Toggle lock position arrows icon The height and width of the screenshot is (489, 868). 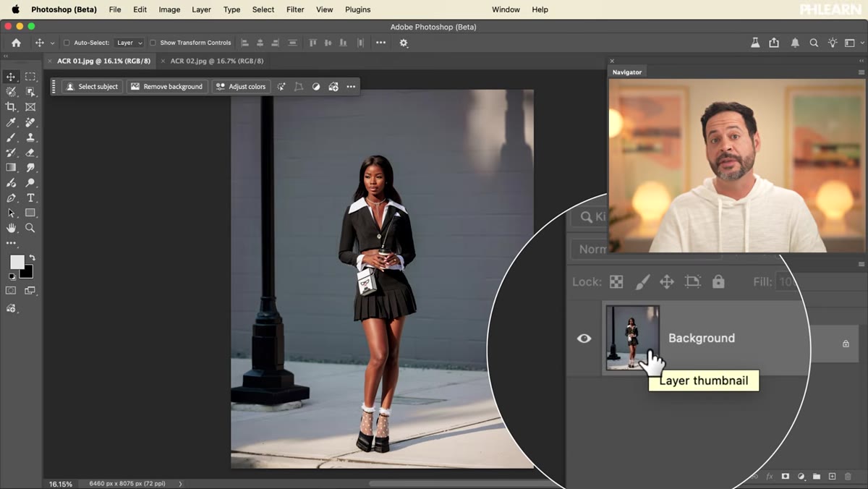coord(667,281)
